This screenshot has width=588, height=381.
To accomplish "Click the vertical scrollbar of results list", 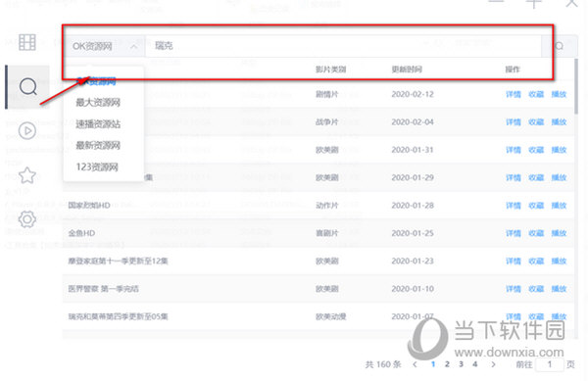I will [576, 86].
